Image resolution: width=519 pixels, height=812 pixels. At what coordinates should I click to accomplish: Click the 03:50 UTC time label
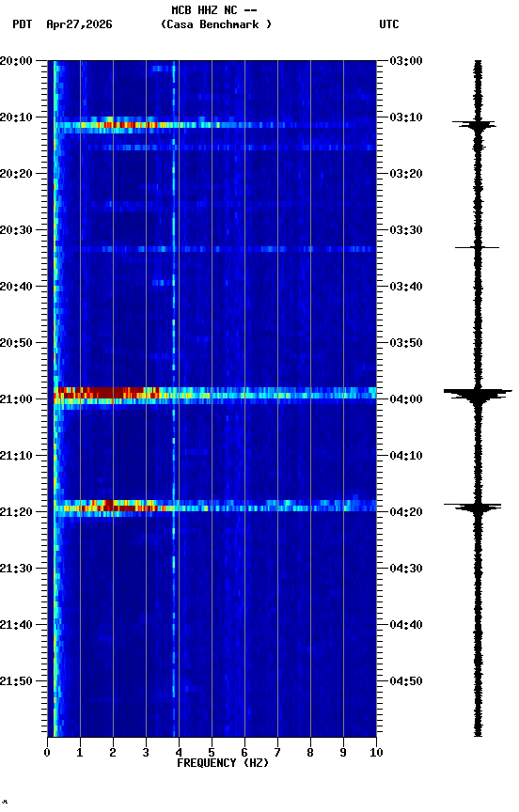click(406, 343)
